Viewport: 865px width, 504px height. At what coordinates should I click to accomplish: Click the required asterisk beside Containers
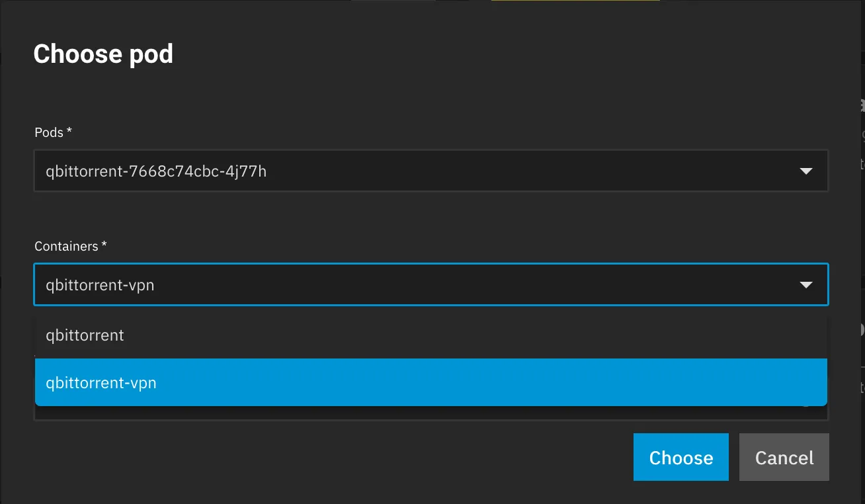coord(104,245)
